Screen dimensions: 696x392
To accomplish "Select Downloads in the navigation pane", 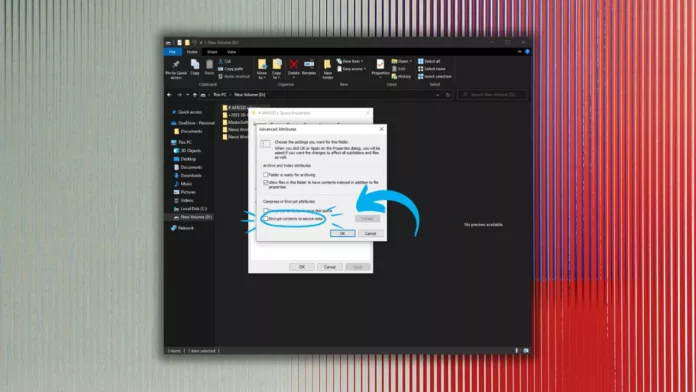I will 188,175.
